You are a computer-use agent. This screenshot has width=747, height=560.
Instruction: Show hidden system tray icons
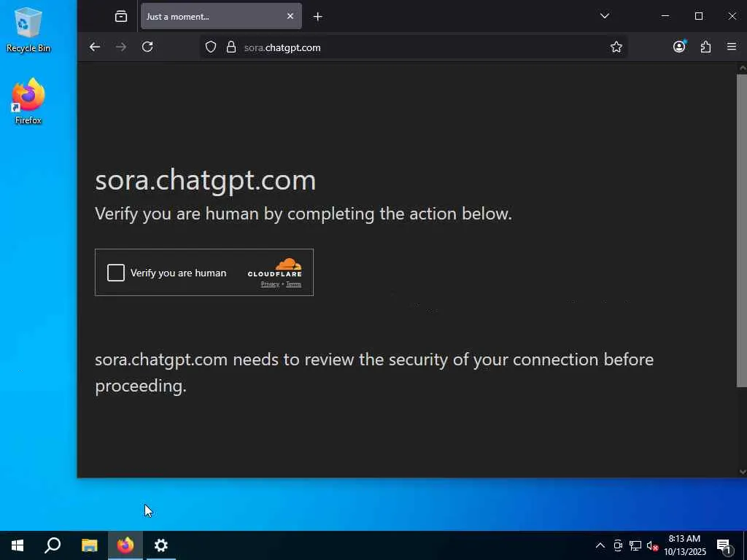600,545
